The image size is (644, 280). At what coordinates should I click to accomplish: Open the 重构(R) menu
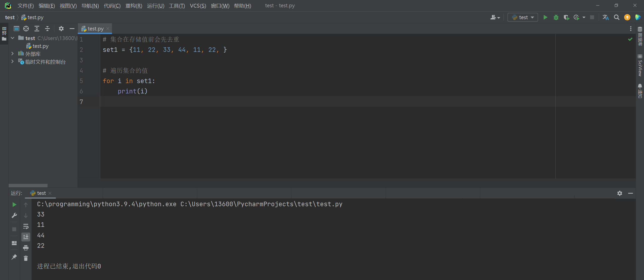pyautogui.click(x=134, y=6)
